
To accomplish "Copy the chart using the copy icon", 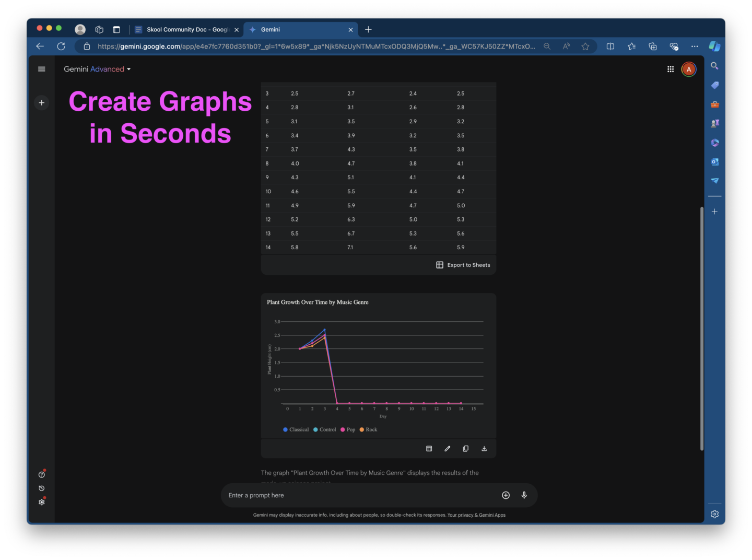I will tap(466, 449).
